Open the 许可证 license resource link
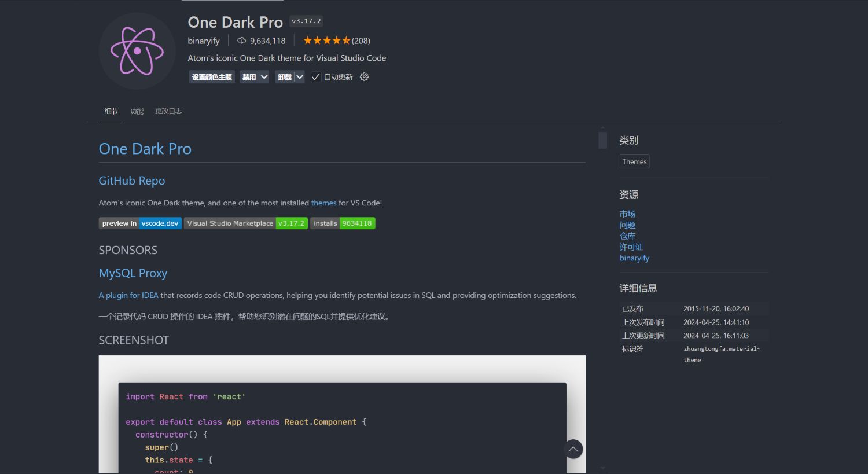Image resolution: width=868 pixels, height=474 pixels. point(631,247)
